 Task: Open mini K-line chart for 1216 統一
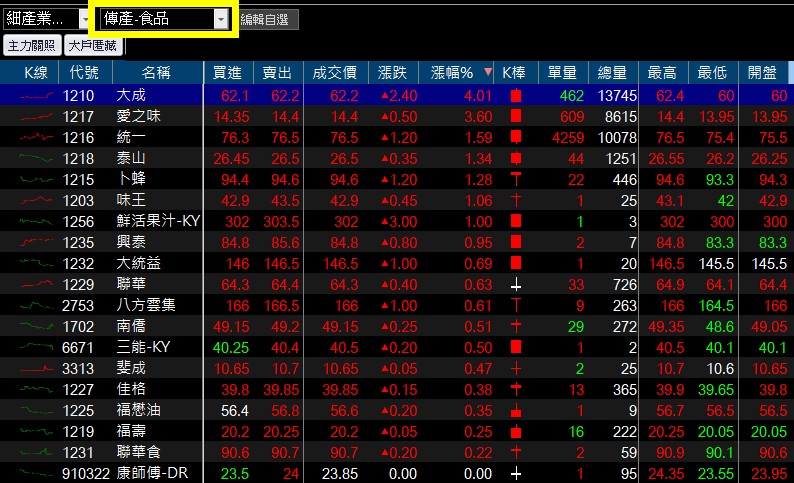tap(36, 137)
